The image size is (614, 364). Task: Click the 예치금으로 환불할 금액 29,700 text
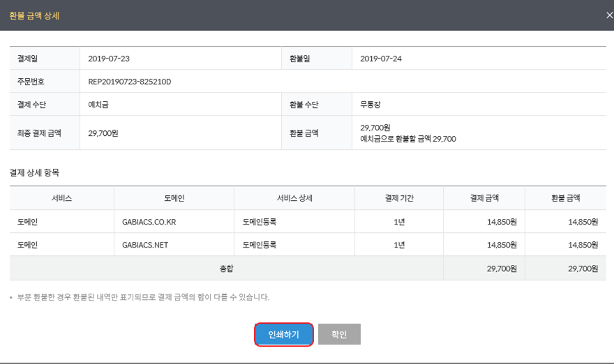click(x=408, y=139)
